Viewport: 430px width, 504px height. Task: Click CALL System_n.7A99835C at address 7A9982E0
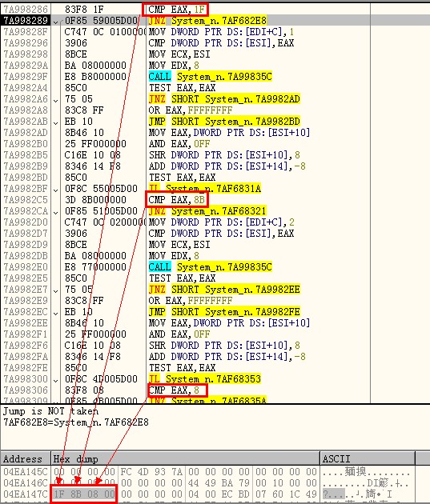[x=210, y=266]
